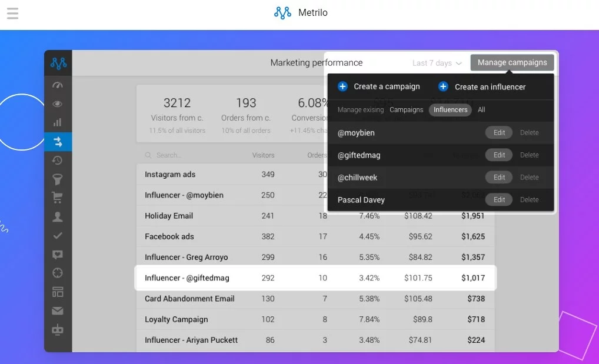The image size is (599, 364).
Task: Select the Card Abandonment Email row
Action: [x=315, y=299]
